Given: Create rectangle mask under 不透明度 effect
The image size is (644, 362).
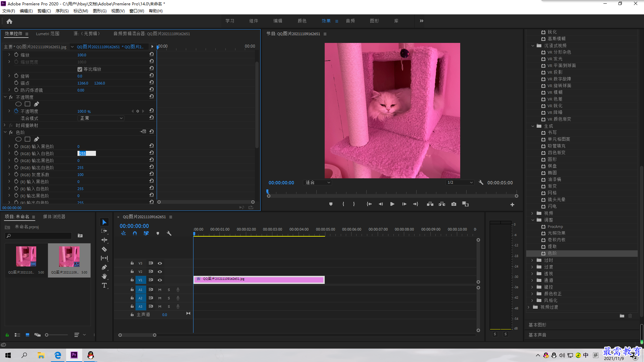Looking at the screenshot, I should click(28, 104).
